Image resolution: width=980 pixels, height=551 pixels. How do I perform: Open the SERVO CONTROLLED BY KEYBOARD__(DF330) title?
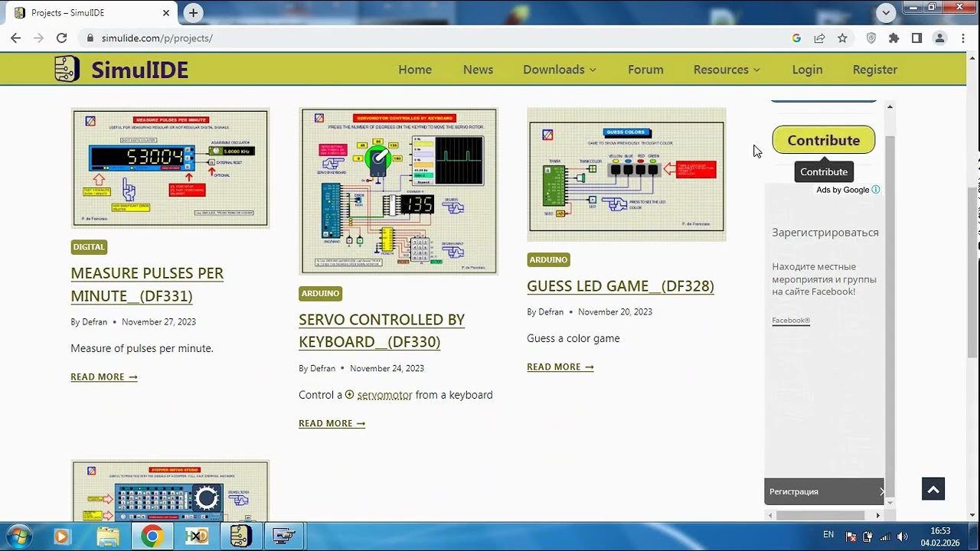381,331
